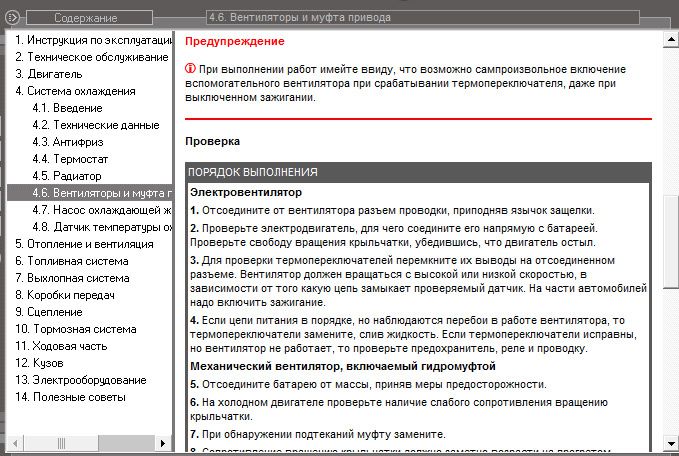Open chapter '1. Инструкция по эксплуатации'
This screenshot has height=456, width=679.
tap(94, 40)
